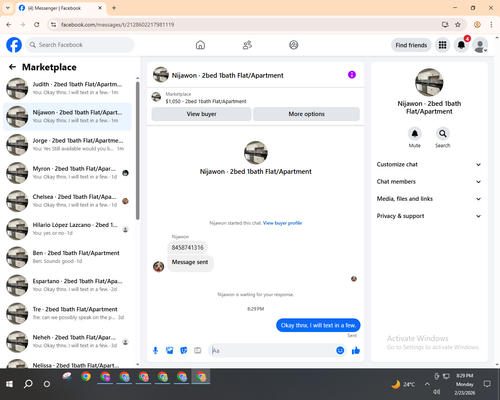The width and height of the screenshot is (500, 400).
Task: Open the purple conversation info icon
Action: [x=352, y=75]
